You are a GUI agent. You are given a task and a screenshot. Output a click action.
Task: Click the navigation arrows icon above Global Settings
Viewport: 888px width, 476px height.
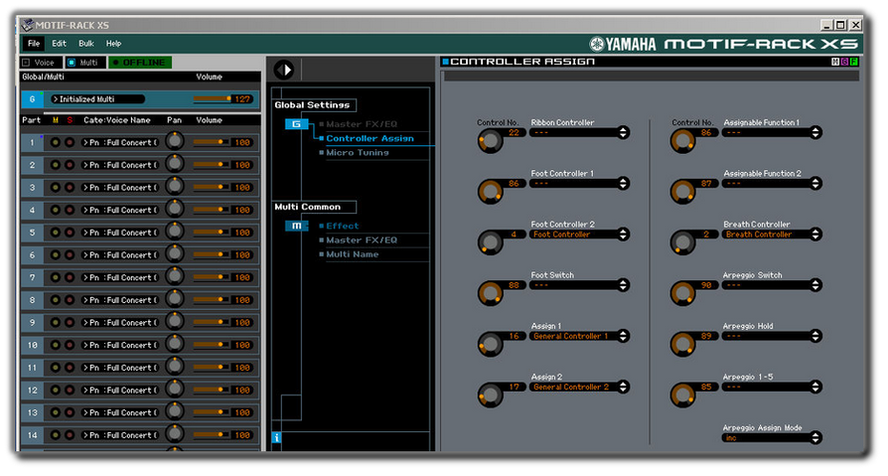tap(284, 70)
